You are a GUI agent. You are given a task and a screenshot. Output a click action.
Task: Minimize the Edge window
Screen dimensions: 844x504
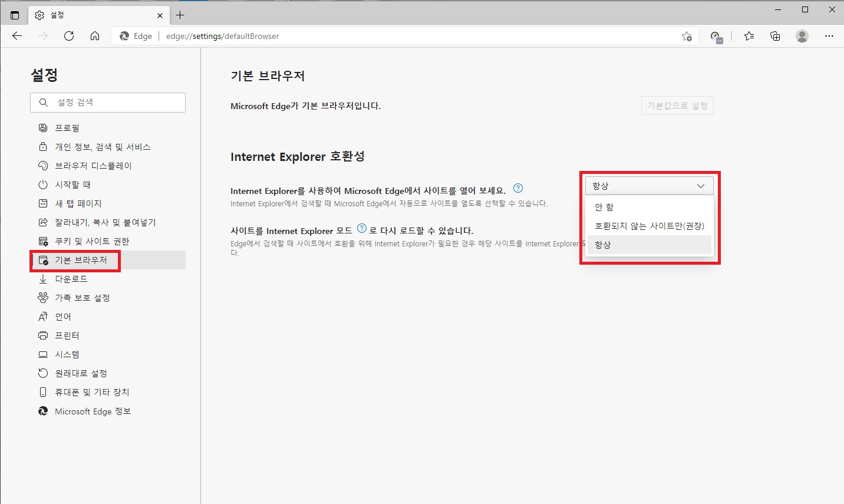[x=778, y=9]
